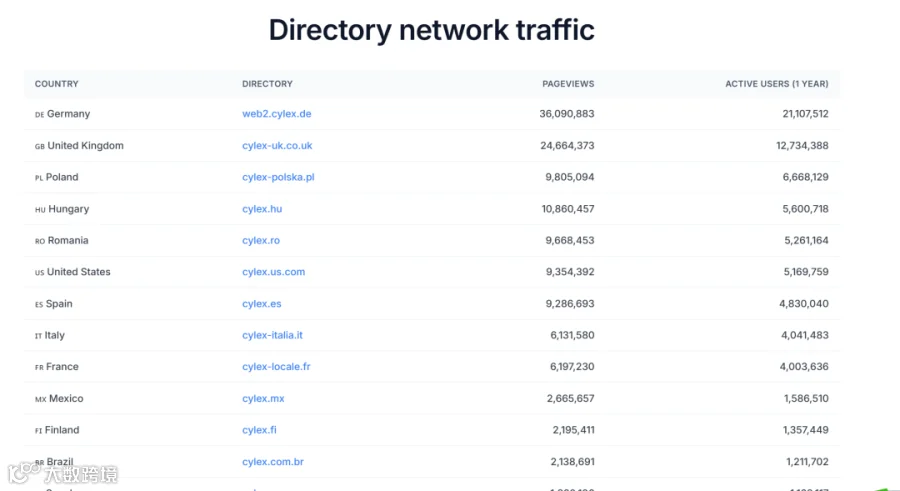The height and width of the screenshot is (491, 900).
Task: Click the watermark logo in bottom corner
Action: 63,473
